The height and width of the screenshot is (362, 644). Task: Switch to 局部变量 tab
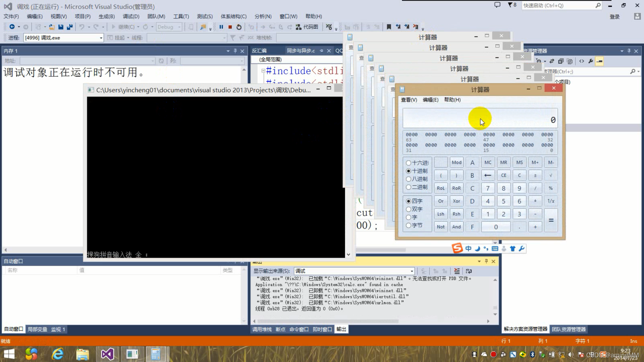coord(37,329)
